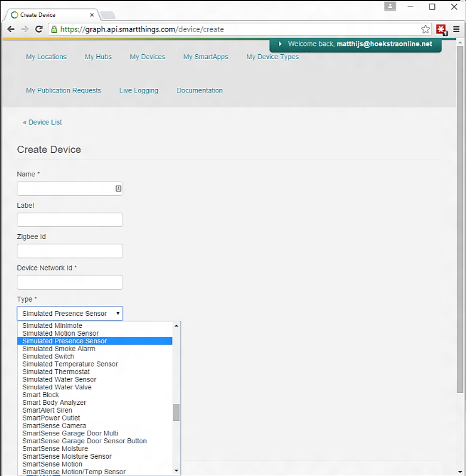Image resolution: width=466 pixels, height=476 pixels.
Task: Go to My Devices
Action: pyautogui.click(x=148, y=57)
